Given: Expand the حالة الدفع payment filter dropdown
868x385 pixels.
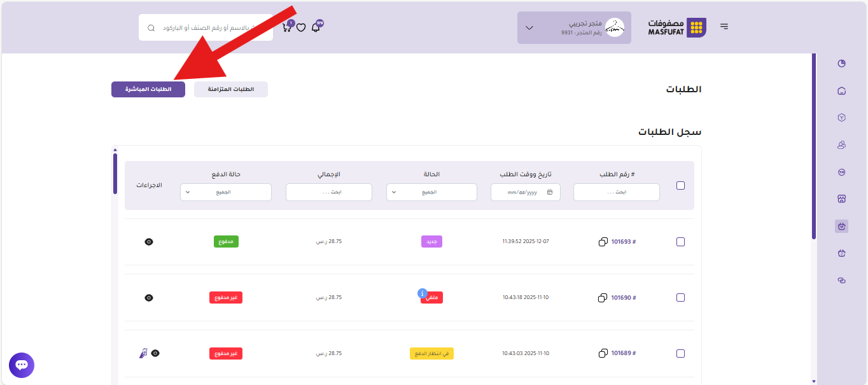Looking at the screenshot, I should (226, 192).
